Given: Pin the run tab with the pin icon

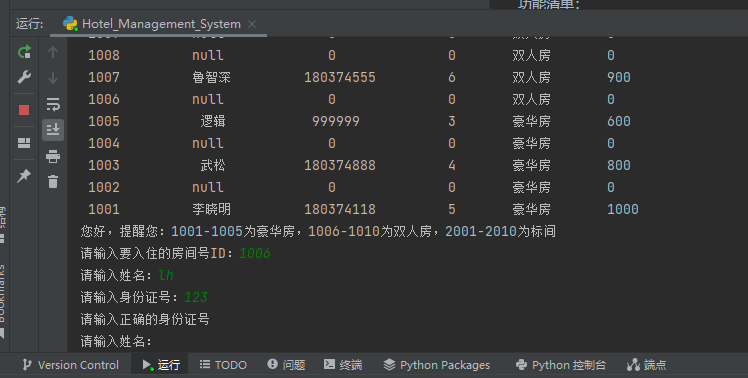Looking at the screenshot, I should [x=24, y=176].
